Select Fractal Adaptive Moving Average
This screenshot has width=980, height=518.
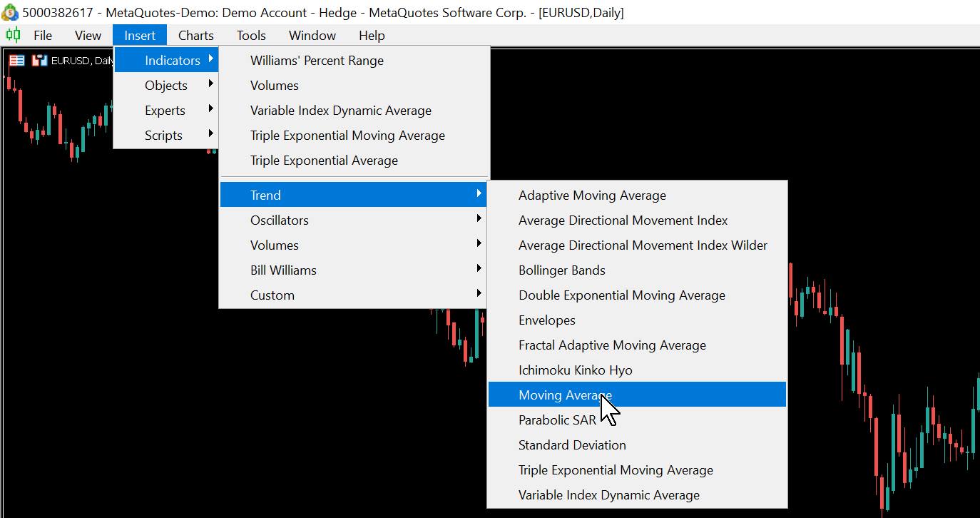click(637, 345)
